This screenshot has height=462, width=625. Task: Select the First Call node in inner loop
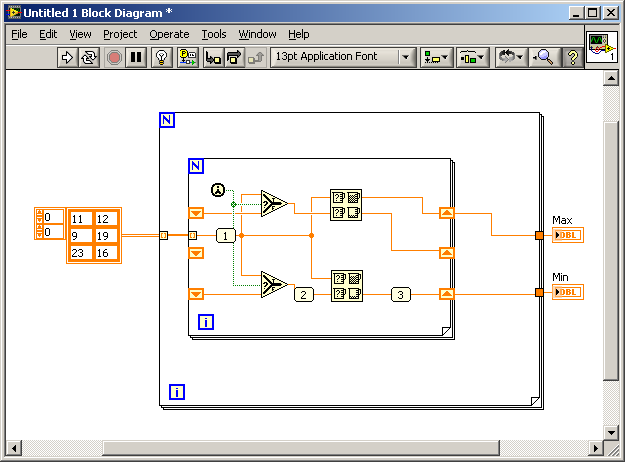(x=218, y=190)
